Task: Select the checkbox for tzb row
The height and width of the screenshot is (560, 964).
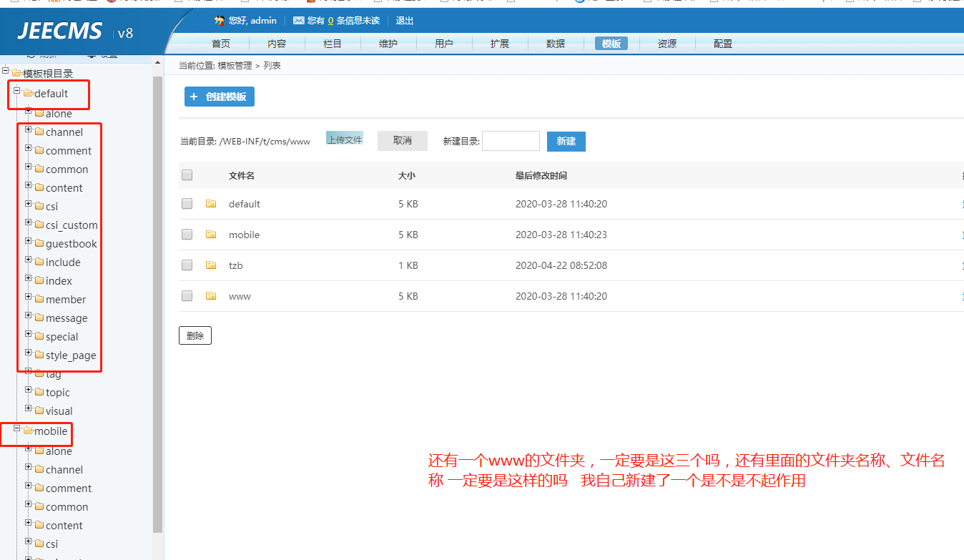Action: 187,265
